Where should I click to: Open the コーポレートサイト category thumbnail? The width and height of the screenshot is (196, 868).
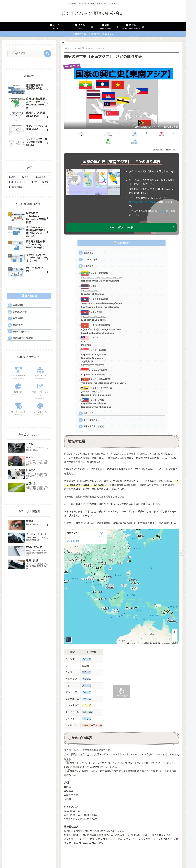click(16, 538)
